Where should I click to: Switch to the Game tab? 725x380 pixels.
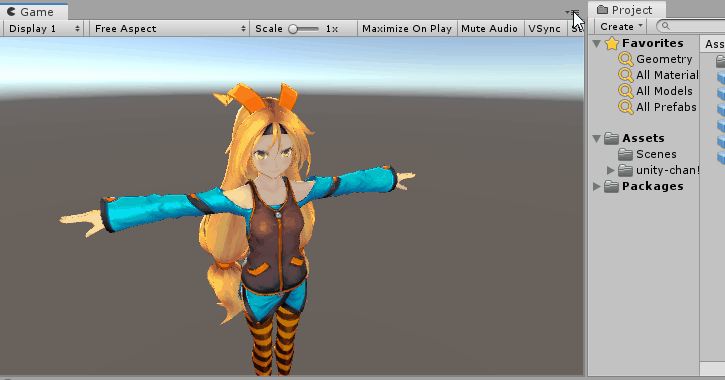tap(34, 12)
